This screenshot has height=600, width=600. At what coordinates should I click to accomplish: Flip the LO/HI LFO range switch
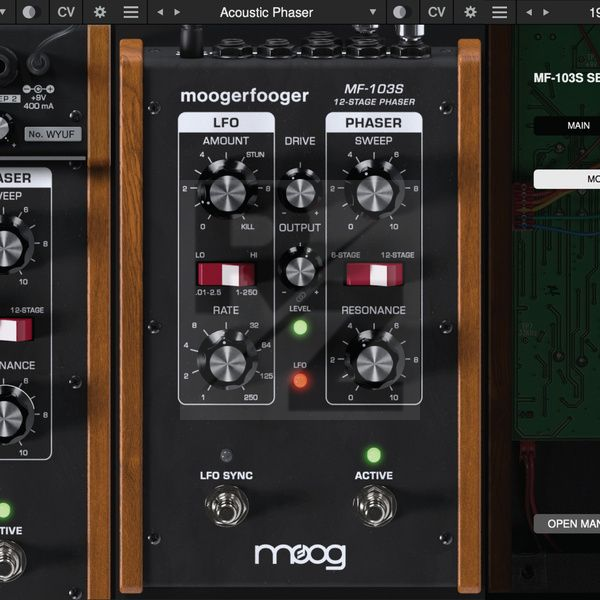pos(226,274)
